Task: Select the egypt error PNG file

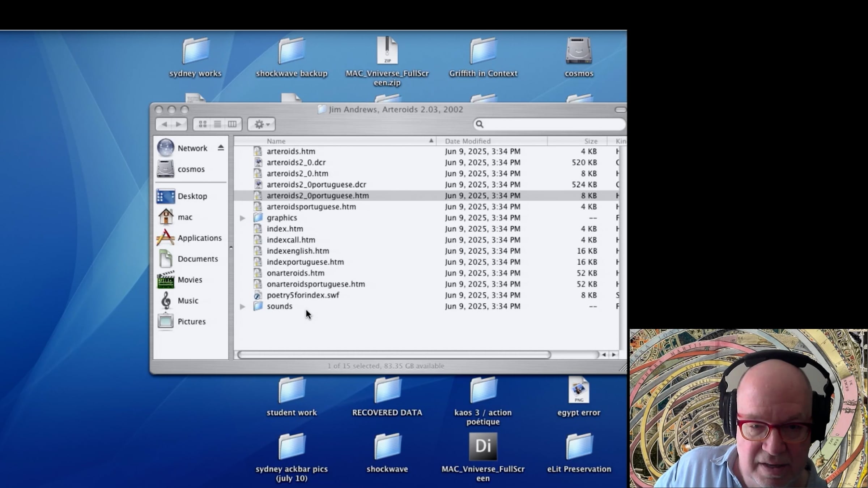Action: click(579, 390)
